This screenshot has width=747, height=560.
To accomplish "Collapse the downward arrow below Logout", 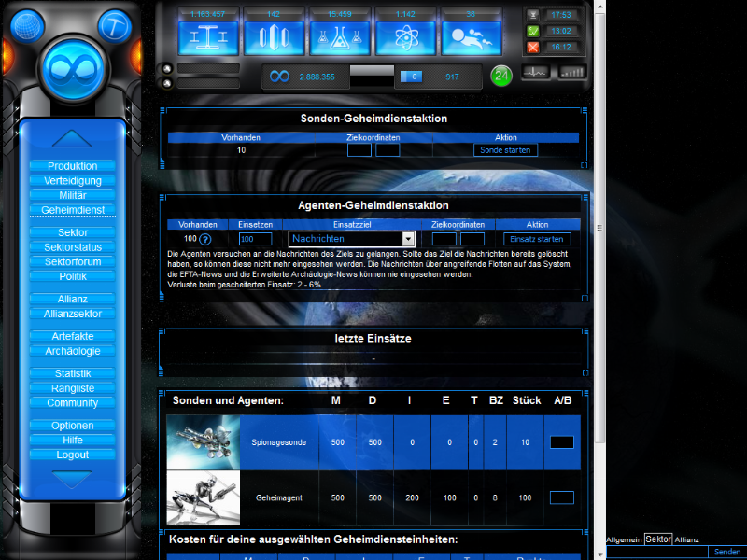I will tap(73, 478).
